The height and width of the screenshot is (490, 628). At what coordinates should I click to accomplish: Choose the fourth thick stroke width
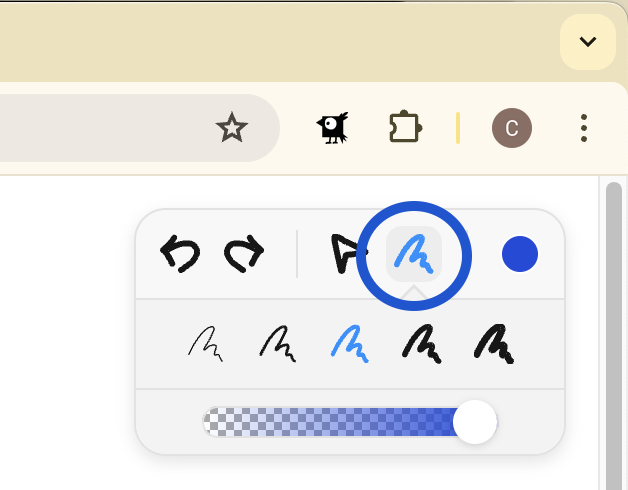422,344
